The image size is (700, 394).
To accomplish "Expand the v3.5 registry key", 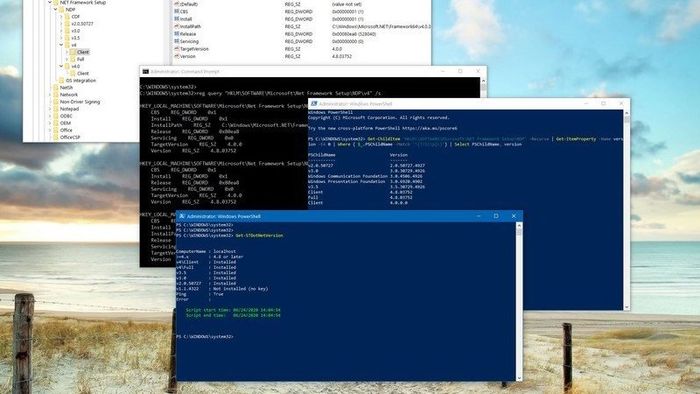I will point(62,38).
